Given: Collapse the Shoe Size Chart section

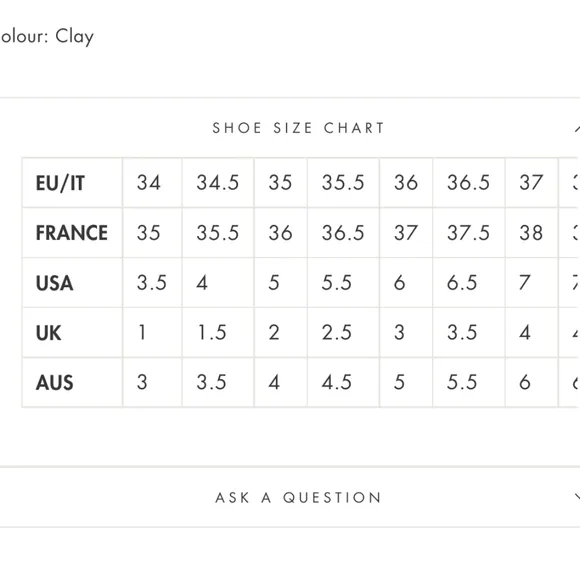Looking at the screenshot, I should tap(577, 128).
